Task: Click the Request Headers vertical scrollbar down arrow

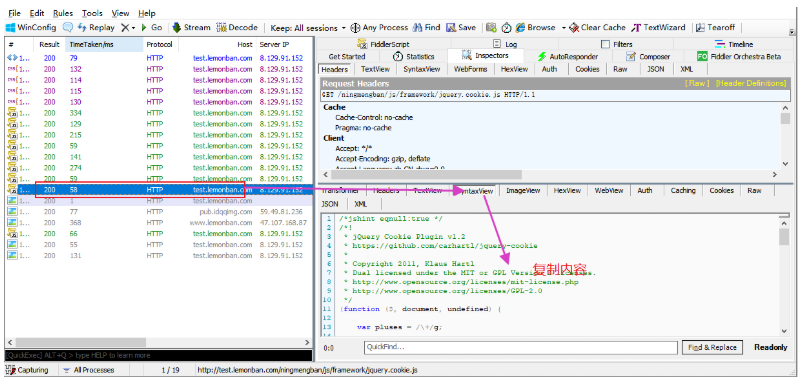Action: [786, 163]
